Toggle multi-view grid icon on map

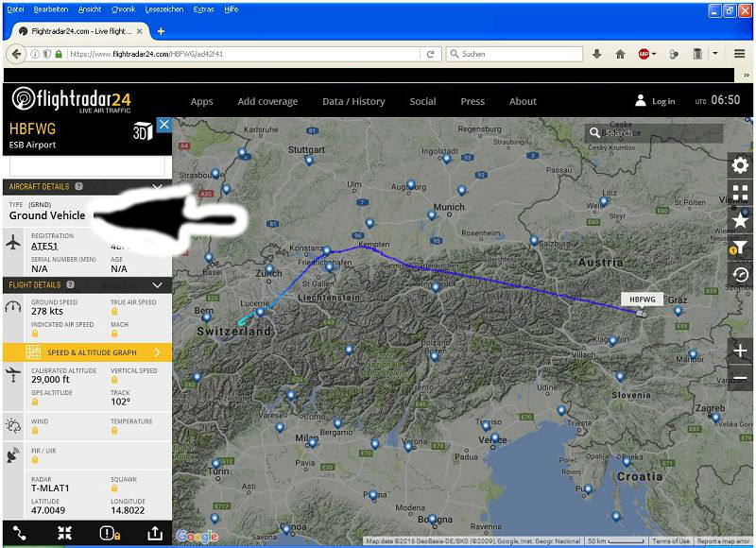tap(740, 193)
